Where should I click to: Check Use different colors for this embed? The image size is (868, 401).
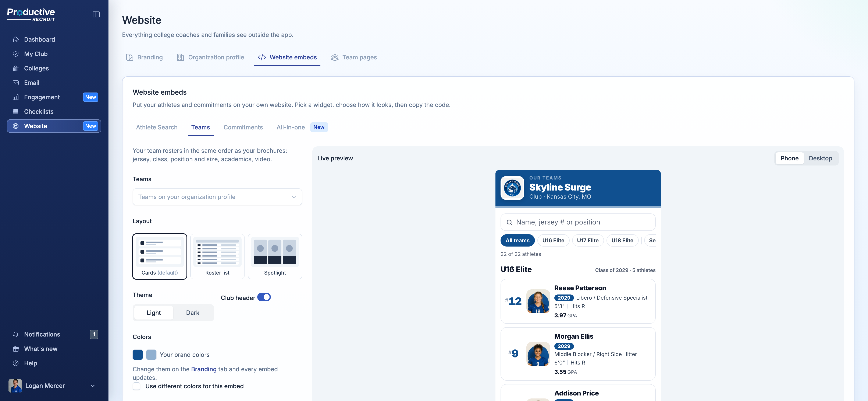[136, 386]
